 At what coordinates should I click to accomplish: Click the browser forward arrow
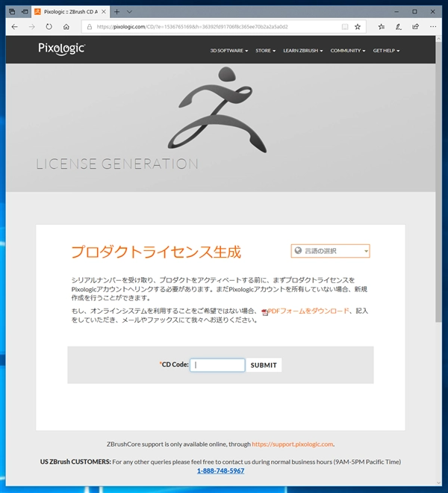click(32, 27)
